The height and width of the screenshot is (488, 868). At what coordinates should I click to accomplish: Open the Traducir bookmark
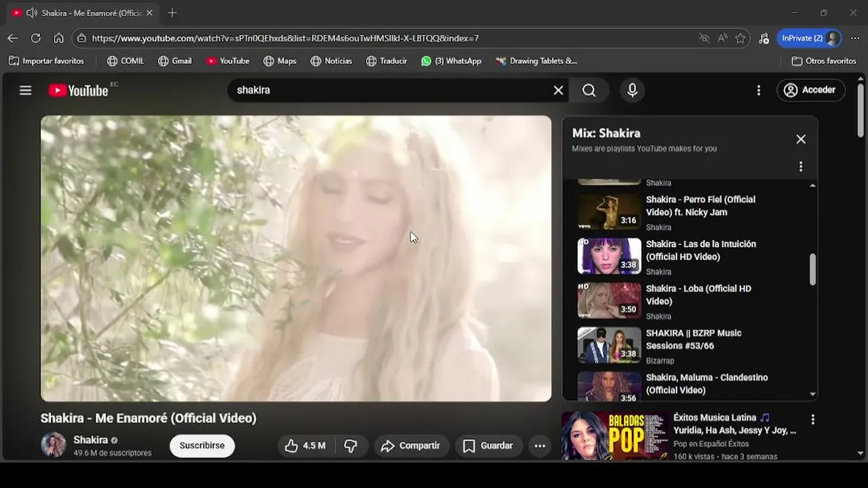tap(387, 61)
